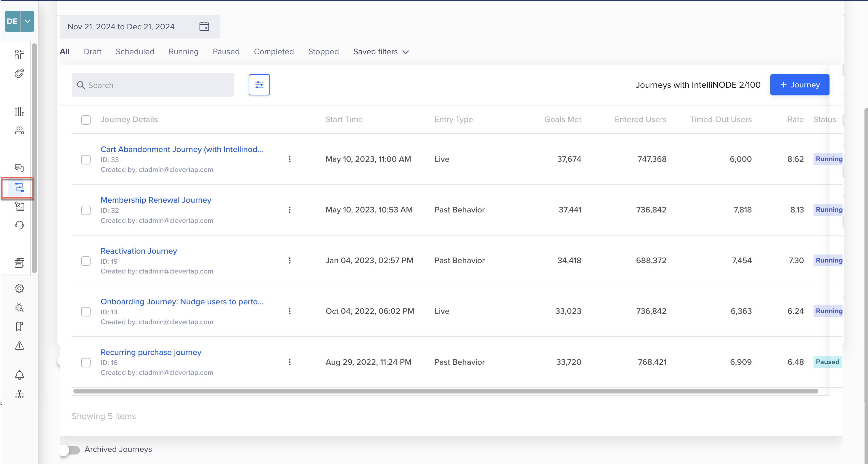Toggle the Archived Journeys switch

coord(70,450)
